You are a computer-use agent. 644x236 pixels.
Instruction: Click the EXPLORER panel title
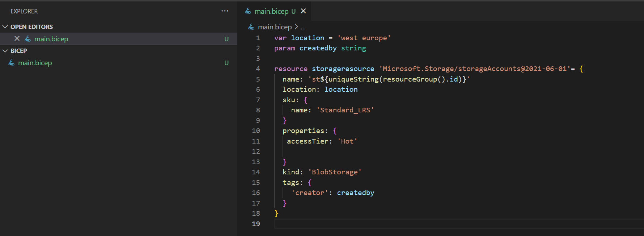pos(24,11)
